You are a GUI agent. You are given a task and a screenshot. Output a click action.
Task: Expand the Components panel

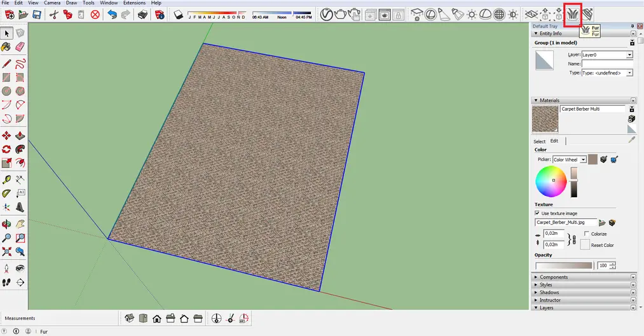[535, 277]
